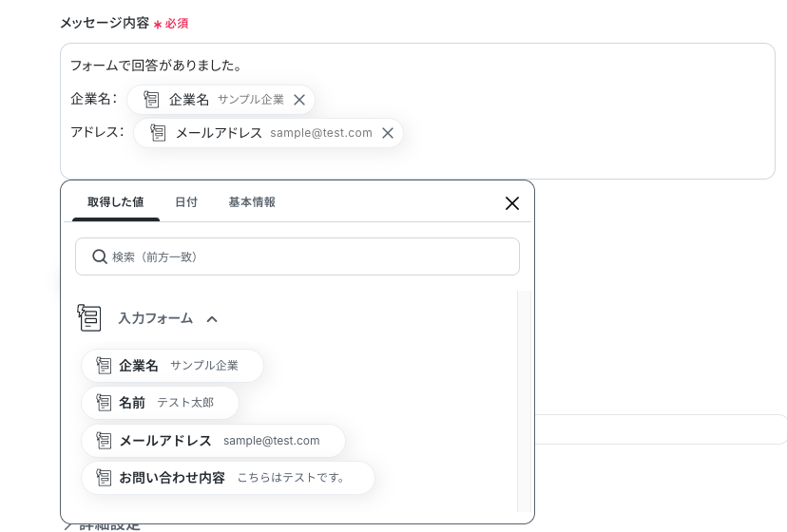The image size is (787, 532).
Task: Click the form icon in the 名前 list item
Action: (104, 403)
